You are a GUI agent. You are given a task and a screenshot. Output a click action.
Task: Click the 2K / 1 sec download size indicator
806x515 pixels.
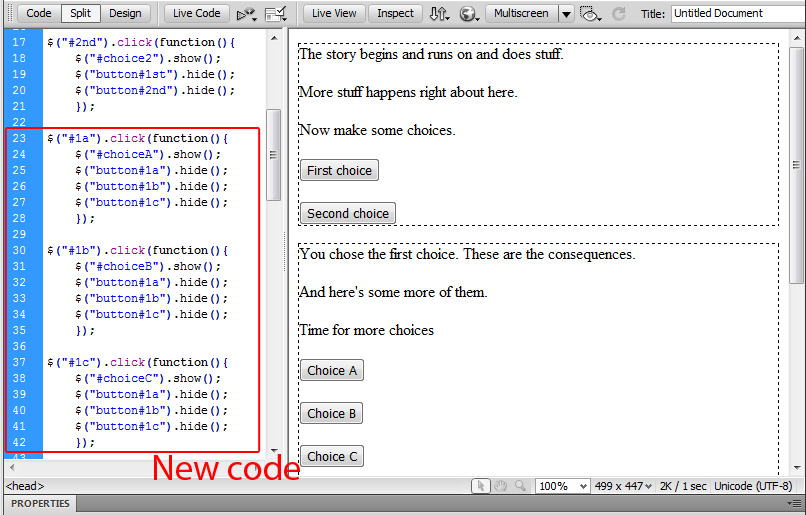coord(683,486)
